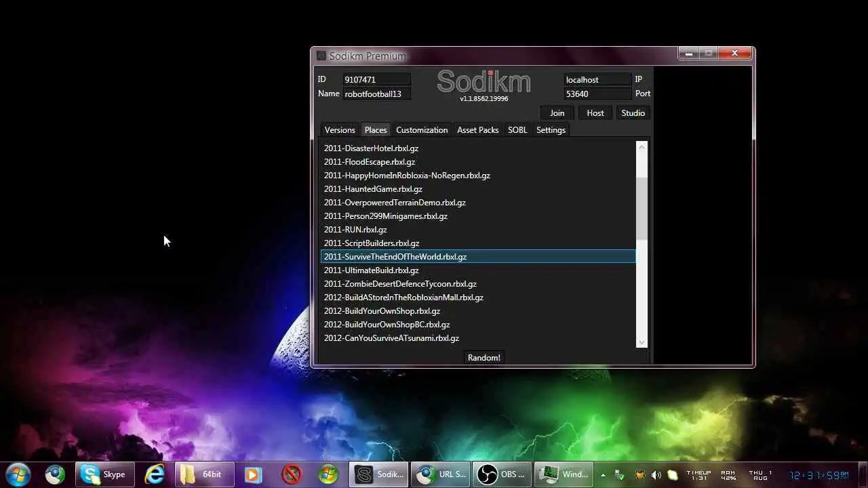Click the Join button
This screenshot has width=868, height=488.
[557, 113]
